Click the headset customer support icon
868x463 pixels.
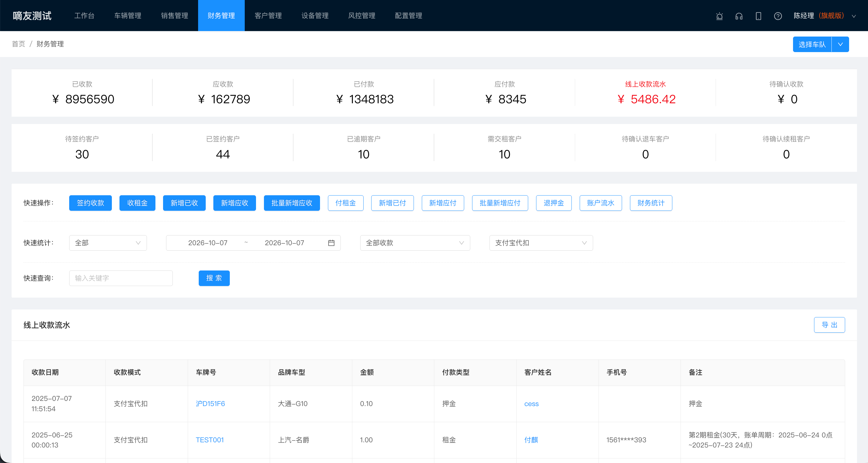[x=739, y=16]
